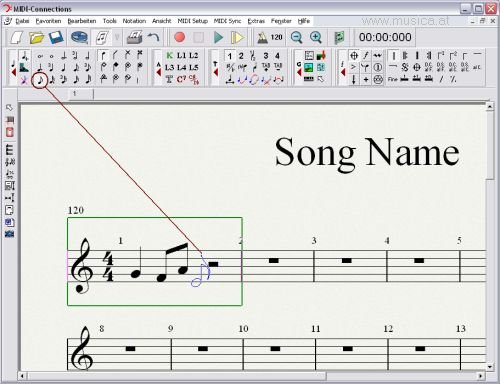Click the piano keyboard icon
The image size is (500, 384).
[309, 79]
